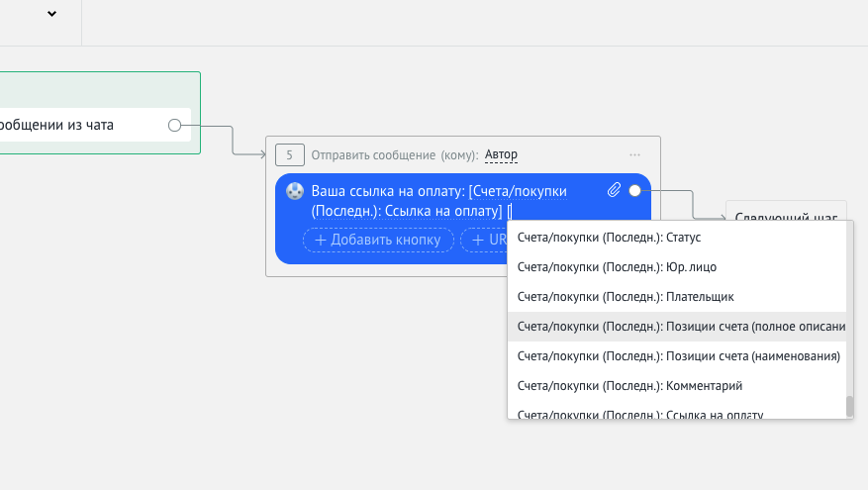
Task: Change the recipient "Автор" selector
Action: click(501, 154)
